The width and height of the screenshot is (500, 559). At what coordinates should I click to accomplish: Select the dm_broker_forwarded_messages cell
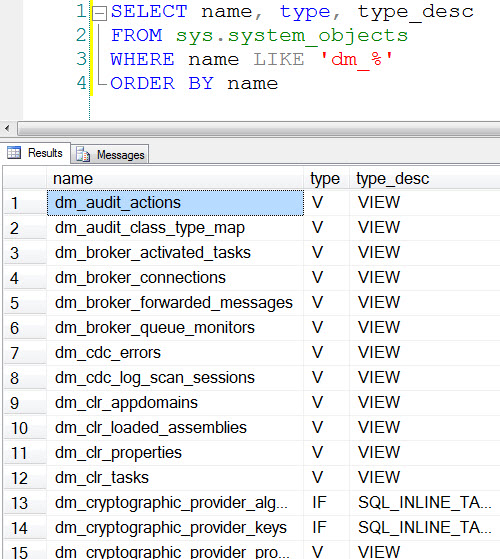(175, 303)
